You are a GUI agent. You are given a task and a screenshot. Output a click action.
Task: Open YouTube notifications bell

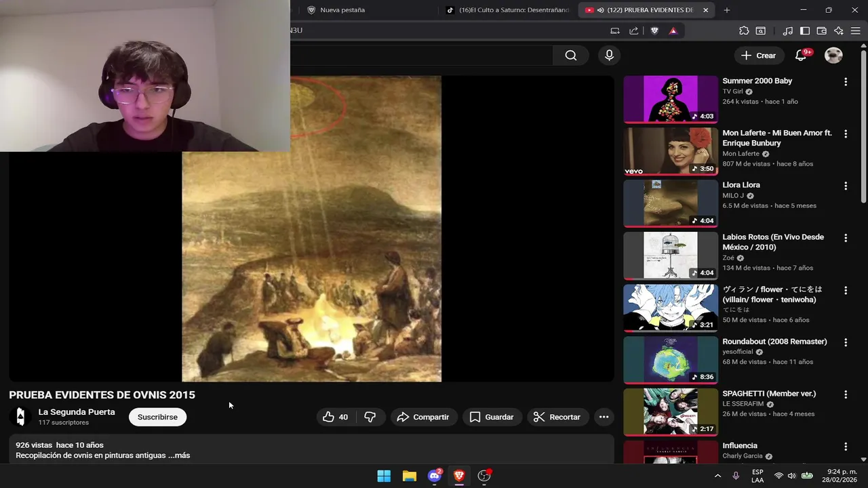tap(801, 56)
